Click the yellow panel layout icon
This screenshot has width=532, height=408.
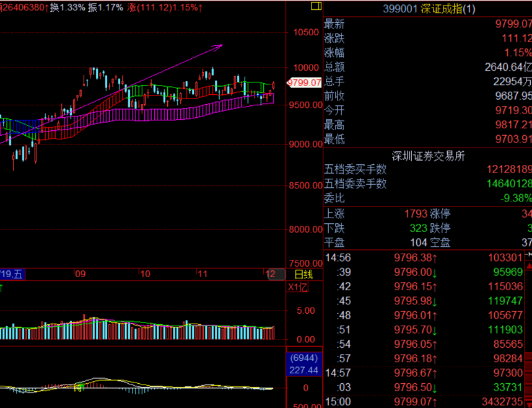316,7
